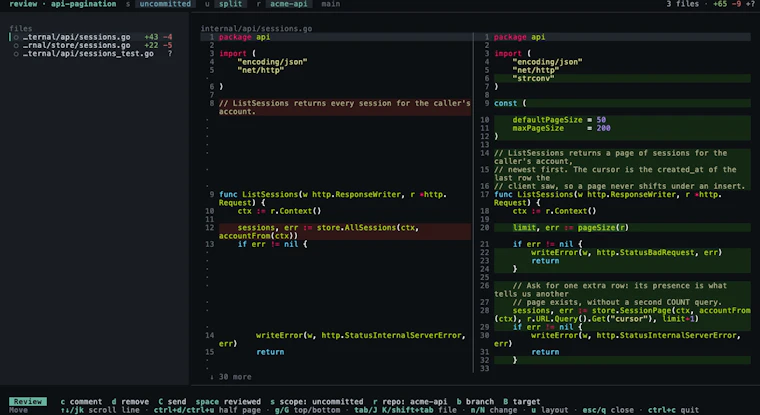760x415 pixels.
Task: Click the 'd remove' shortcut hint
Action: click(x=130, y=402)
